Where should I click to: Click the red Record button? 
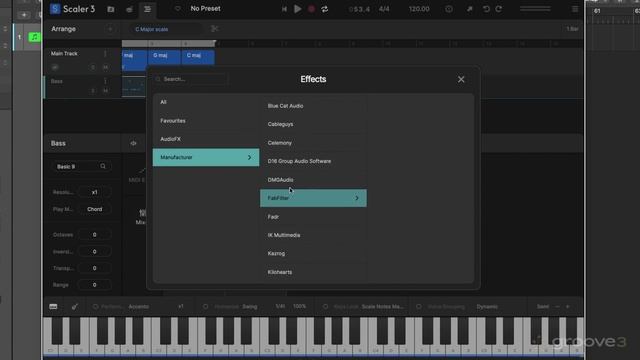tap(311, 9)
